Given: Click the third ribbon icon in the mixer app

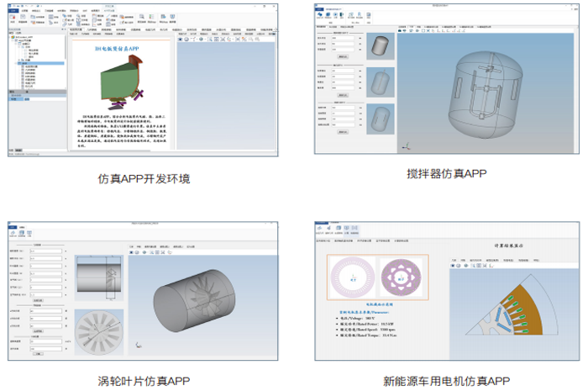Looking at the screenshot, I should coord(336,15).
